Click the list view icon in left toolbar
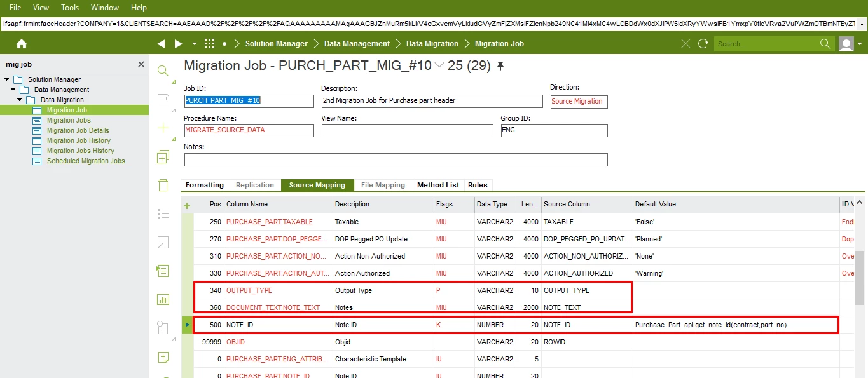This screenshot has width=868, height=378. 163,213
